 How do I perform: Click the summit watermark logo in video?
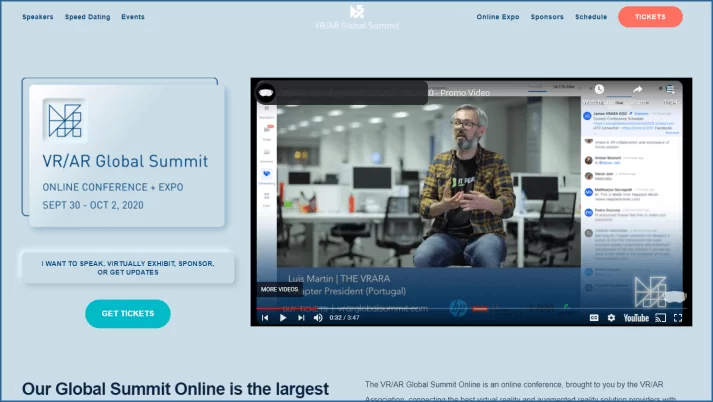tap(650, 291)
